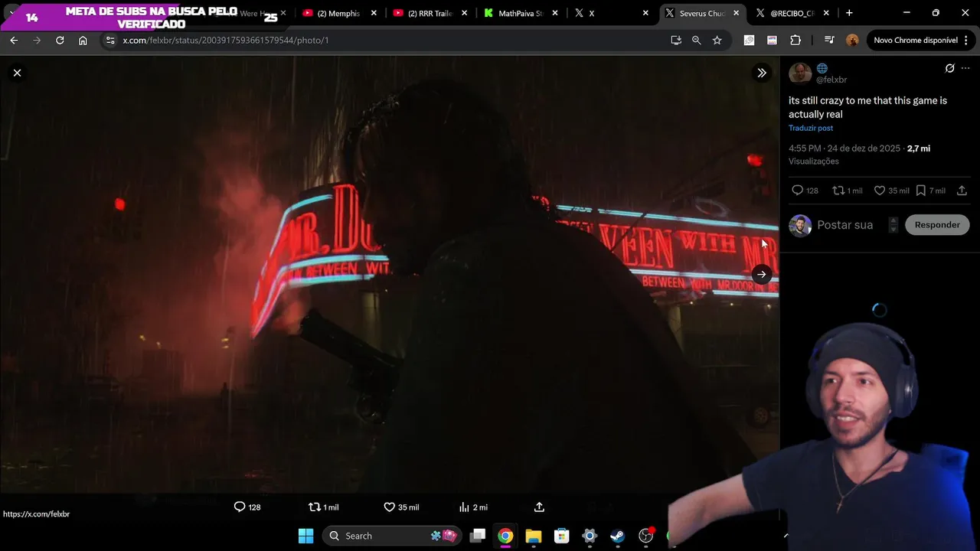Open Grok icon at post top right

click(950, 68)
